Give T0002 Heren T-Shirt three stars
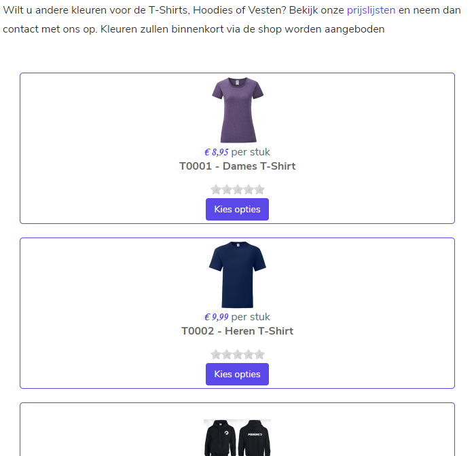Image resolution: width=476 pixels, height=456 pixels. (x=238, y=355)
